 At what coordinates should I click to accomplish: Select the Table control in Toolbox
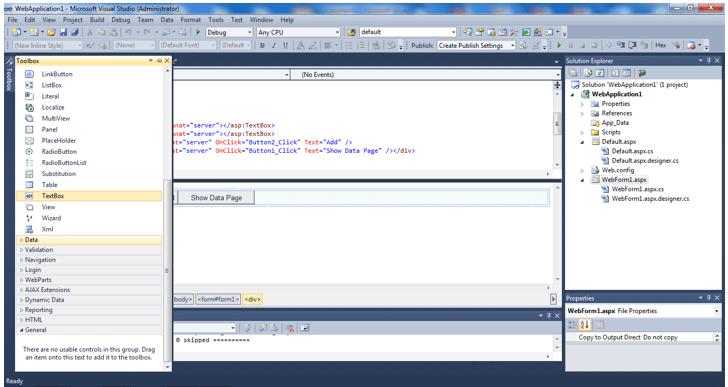click(89, 185)
